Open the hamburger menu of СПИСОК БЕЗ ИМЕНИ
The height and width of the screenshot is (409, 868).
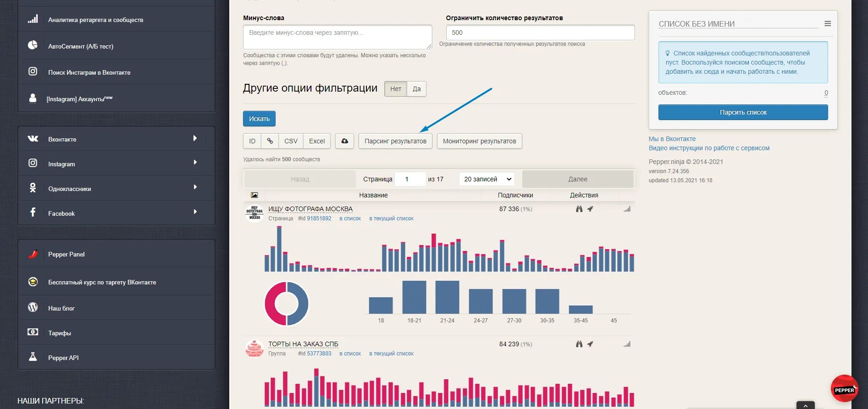coord(828,23)
